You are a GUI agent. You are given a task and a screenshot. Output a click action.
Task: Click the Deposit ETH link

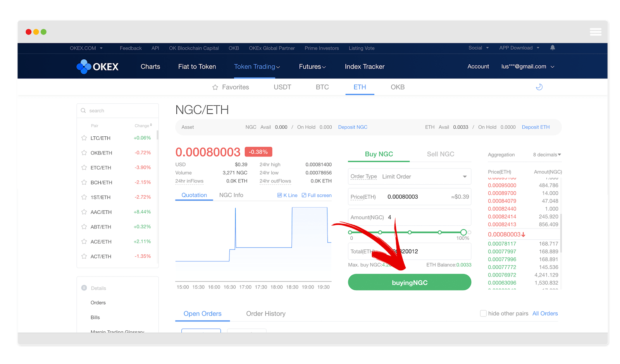tap(536, 127)
